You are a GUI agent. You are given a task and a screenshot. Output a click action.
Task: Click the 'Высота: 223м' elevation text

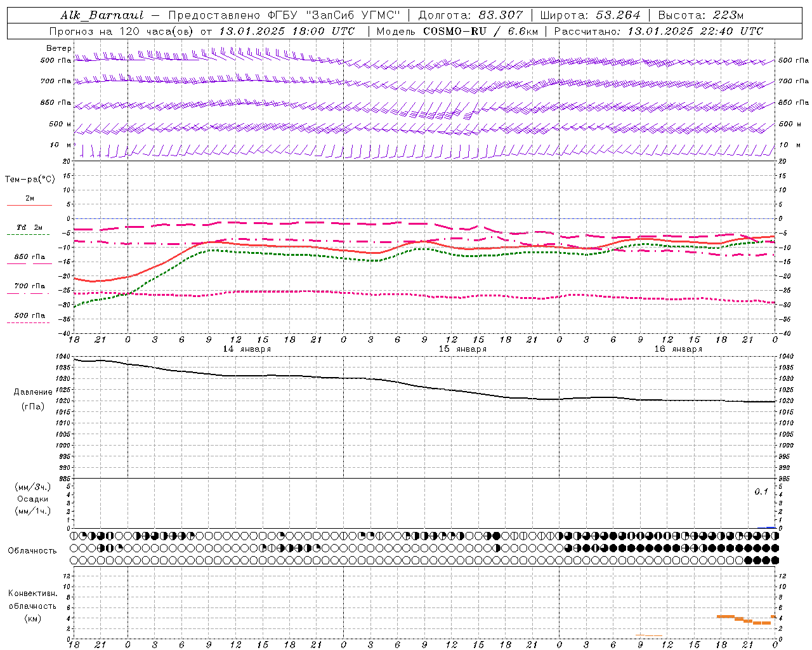[x=700, y=15]
